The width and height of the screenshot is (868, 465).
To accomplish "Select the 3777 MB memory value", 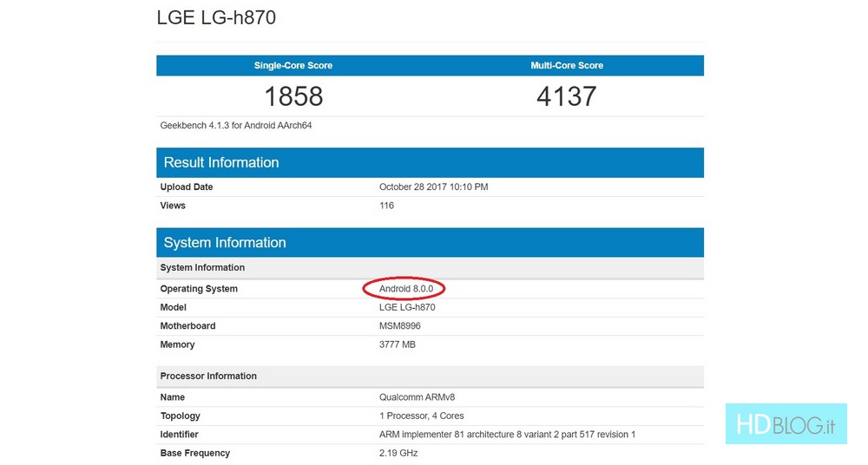I will point(397,344).
